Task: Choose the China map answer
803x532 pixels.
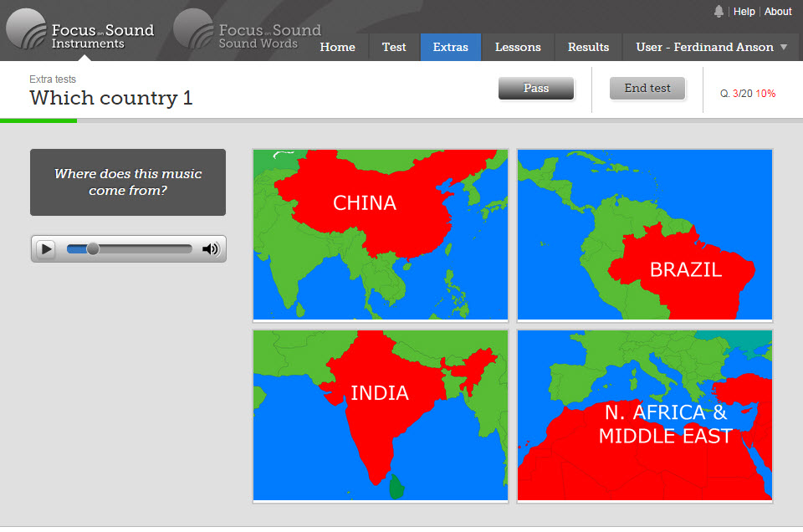Action: (381, 234)
